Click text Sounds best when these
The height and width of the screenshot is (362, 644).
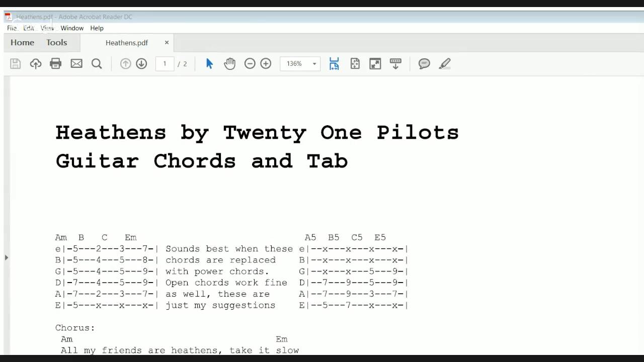pos(229,249)
